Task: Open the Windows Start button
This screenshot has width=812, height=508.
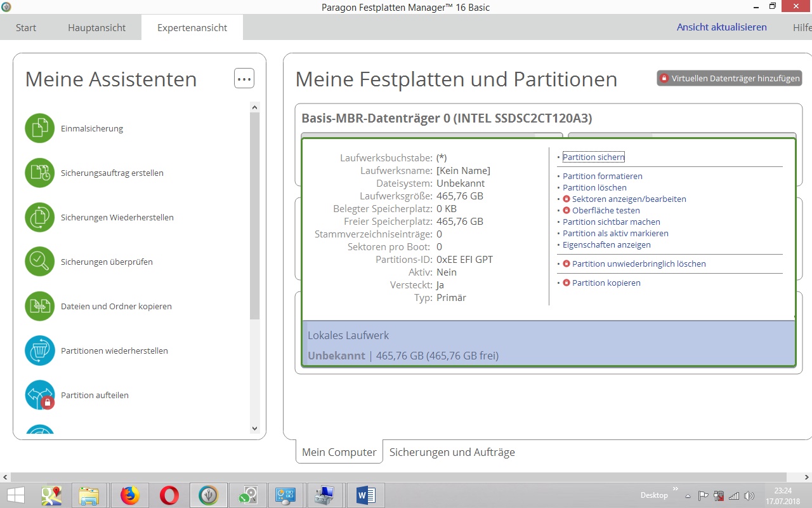Action: click(15, 495)
